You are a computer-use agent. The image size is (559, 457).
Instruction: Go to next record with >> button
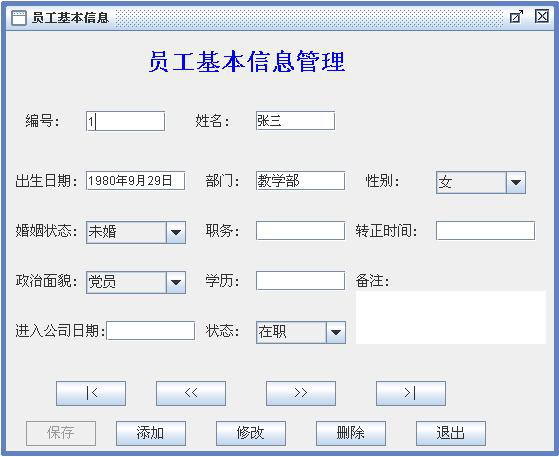pos(301,393)
